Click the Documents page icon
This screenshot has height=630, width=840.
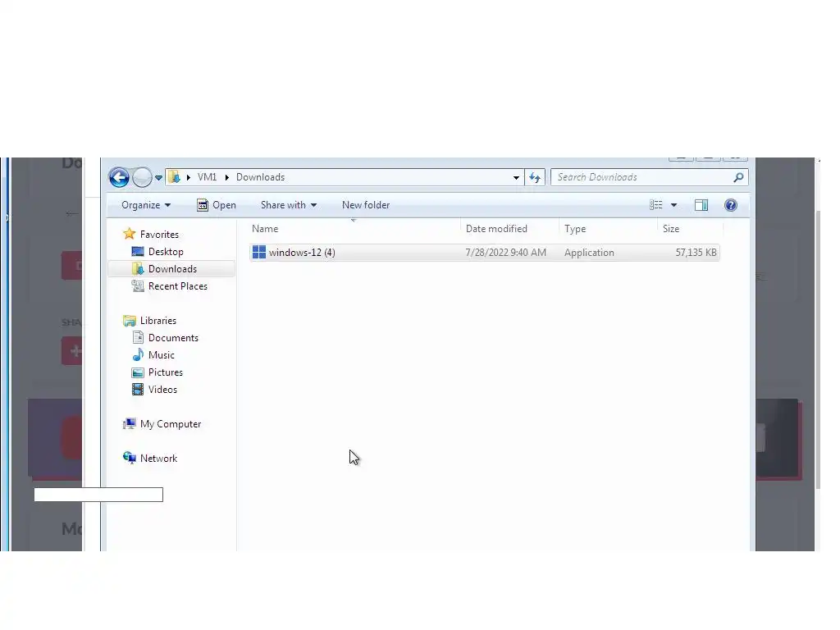click(x=138, y=337)
